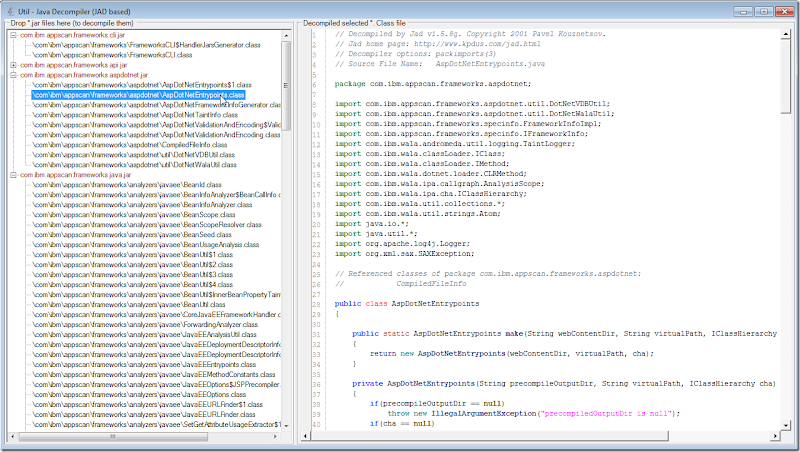Click tree panel scroll down arrow

coord(286,425)
